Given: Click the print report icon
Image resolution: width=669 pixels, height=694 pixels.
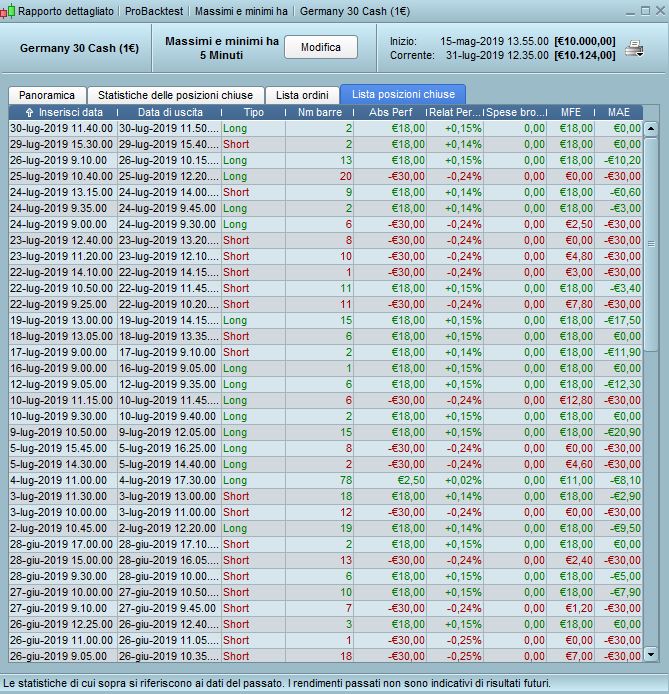Looking at the screenshot, I should pyautogui.click(x=634, y=48).
